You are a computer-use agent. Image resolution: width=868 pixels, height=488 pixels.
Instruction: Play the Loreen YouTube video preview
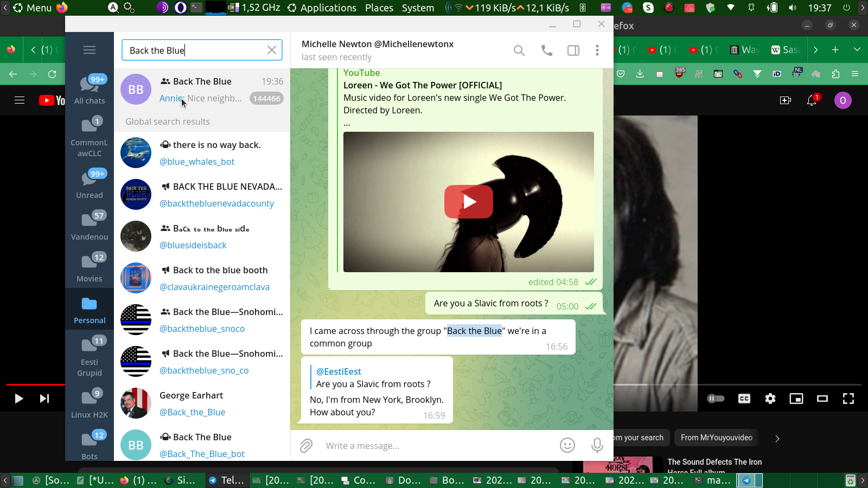[x=469, y=202]
